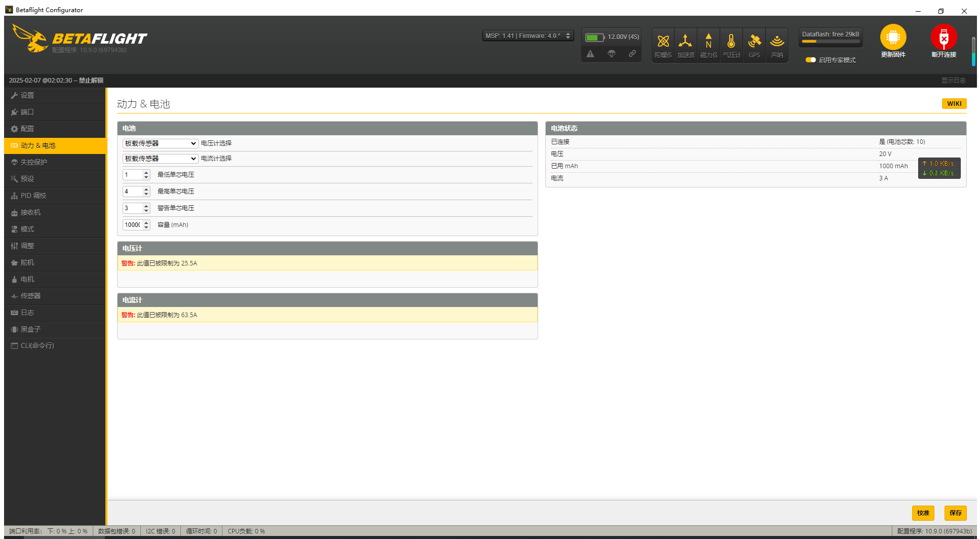The height and width of the screenshot is (539, 980).
Task: Click the GPS sensor icon
Action: tap(754, 45)
